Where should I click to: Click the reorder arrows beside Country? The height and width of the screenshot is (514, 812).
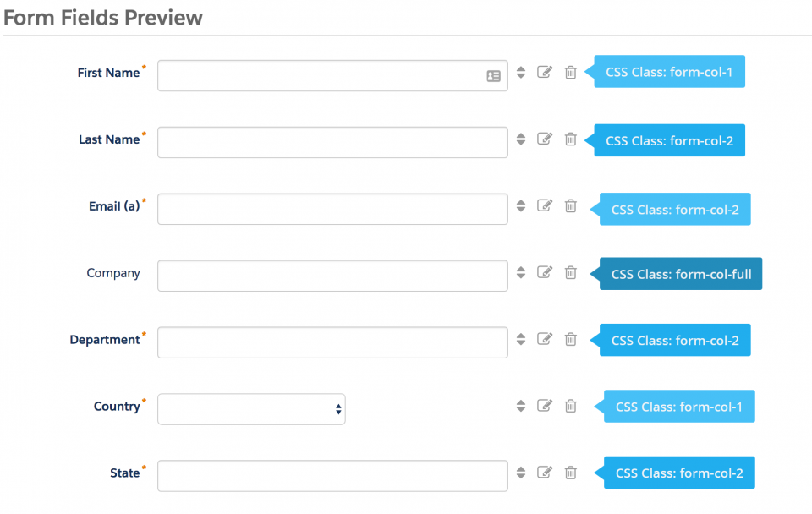520,406
